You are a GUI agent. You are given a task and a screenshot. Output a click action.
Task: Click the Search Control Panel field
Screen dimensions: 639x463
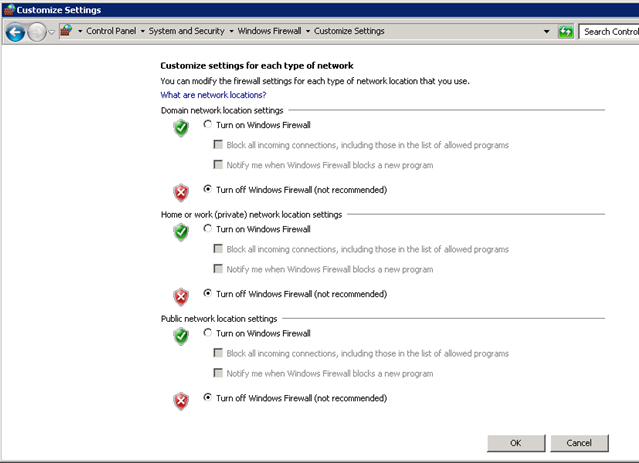(609, 32)
